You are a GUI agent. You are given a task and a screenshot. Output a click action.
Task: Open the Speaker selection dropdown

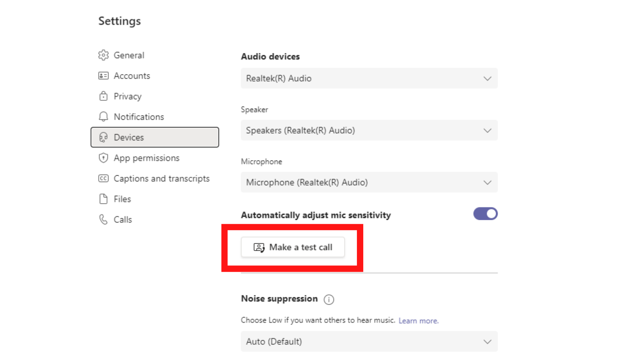(369, 130)
